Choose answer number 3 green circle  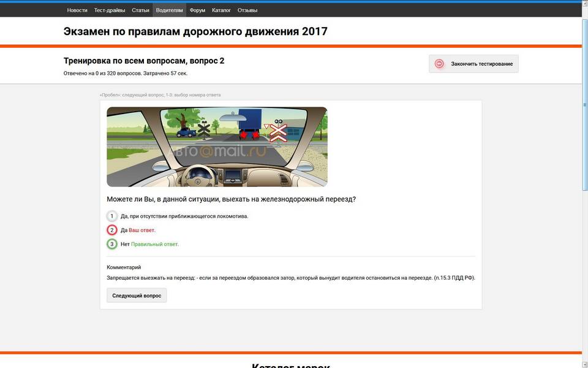pos(112,244)
